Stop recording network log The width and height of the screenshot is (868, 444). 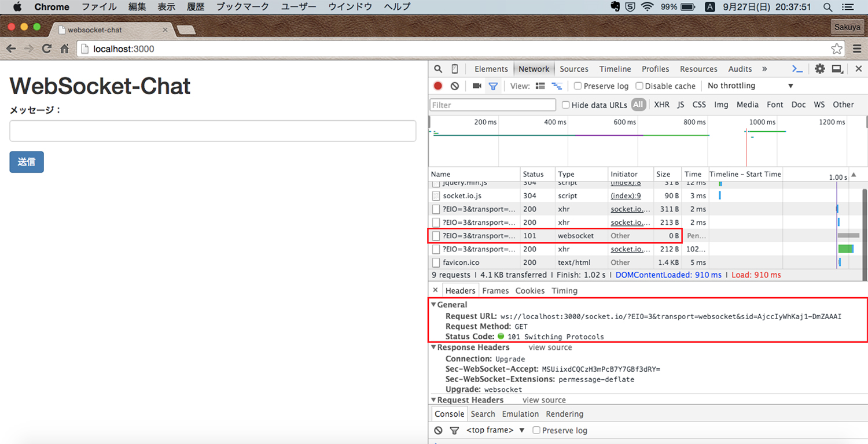coord(439,86)
